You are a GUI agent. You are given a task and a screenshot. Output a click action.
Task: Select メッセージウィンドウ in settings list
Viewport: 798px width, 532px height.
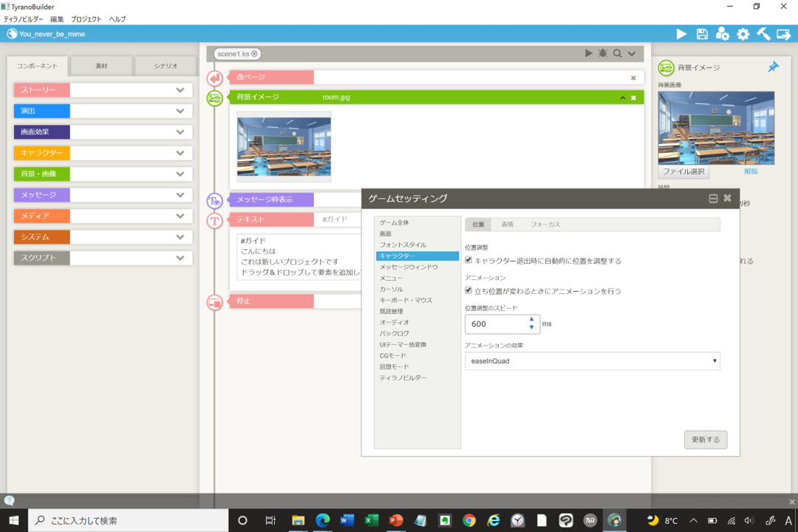[409, 267]
